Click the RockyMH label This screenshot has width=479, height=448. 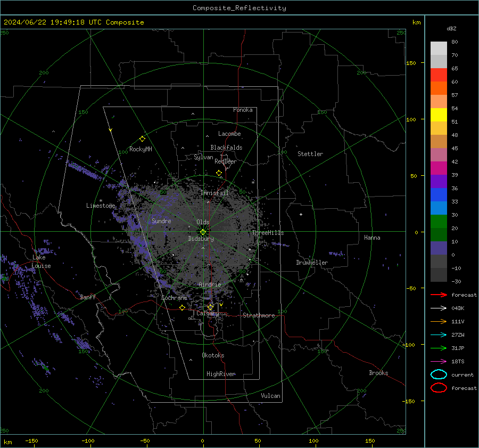point(141,149)
